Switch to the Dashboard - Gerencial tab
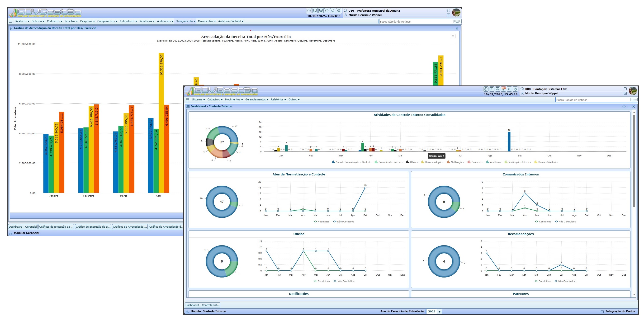 (x=23, y=227)
